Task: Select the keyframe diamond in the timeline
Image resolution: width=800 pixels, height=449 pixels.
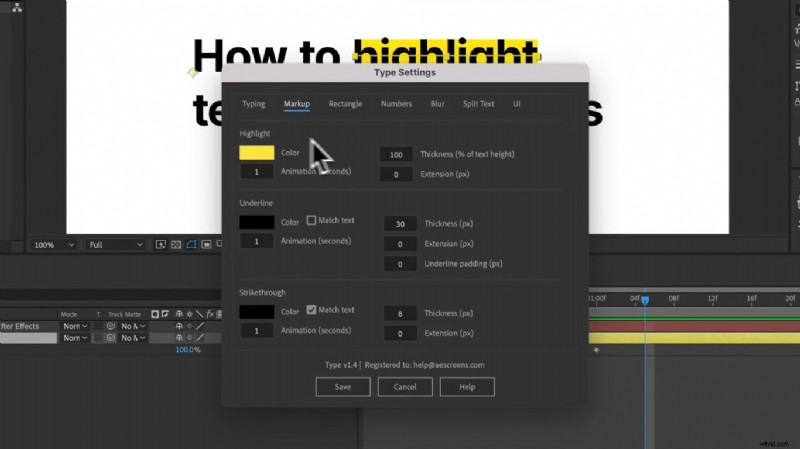Action: point(596,350)
